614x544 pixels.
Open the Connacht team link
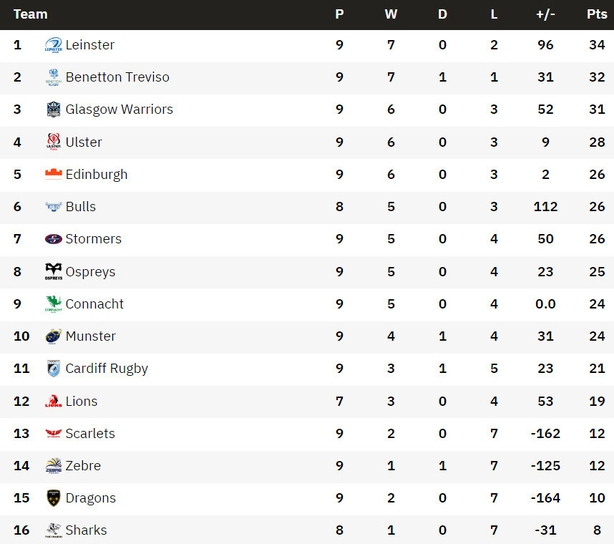[x=94, y=304]
